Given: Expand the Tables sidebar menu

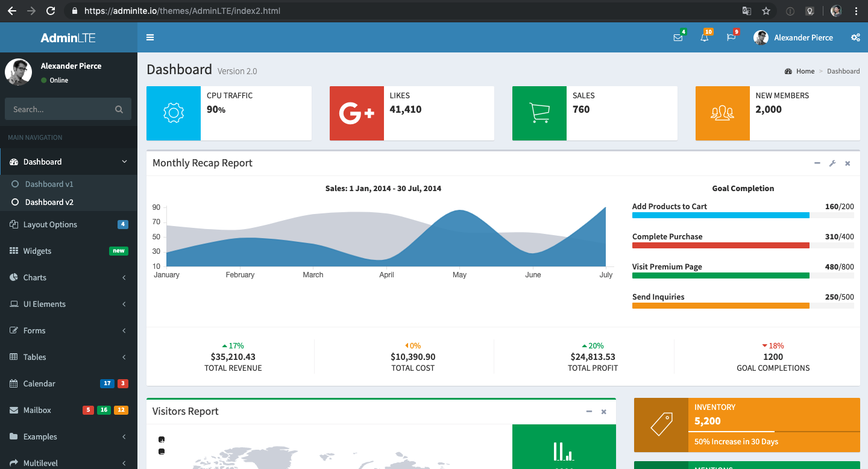Looking at the screenshot, I should (68, 357).
